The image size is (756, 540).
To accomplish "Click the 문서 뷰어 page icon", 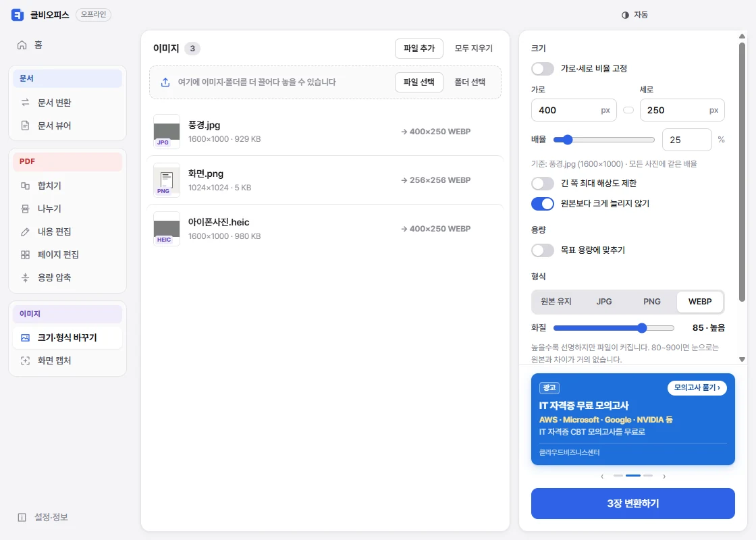I will [25, 126].
